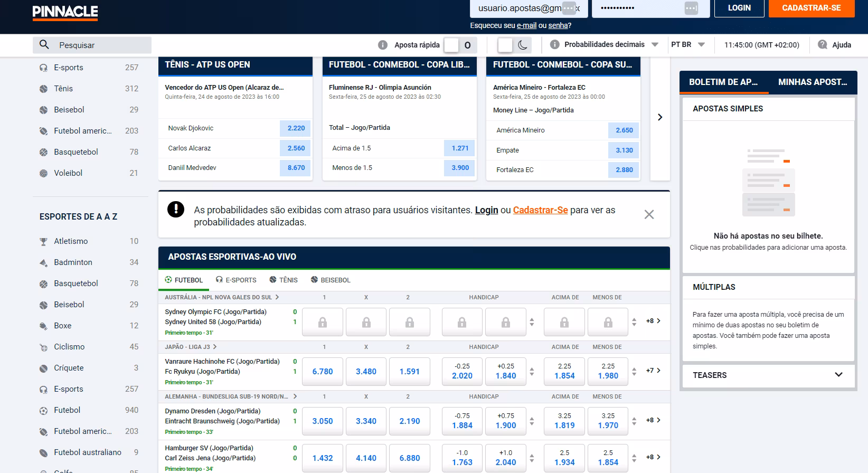Switch to the E-Sports live tab

[x=236, y=280]
